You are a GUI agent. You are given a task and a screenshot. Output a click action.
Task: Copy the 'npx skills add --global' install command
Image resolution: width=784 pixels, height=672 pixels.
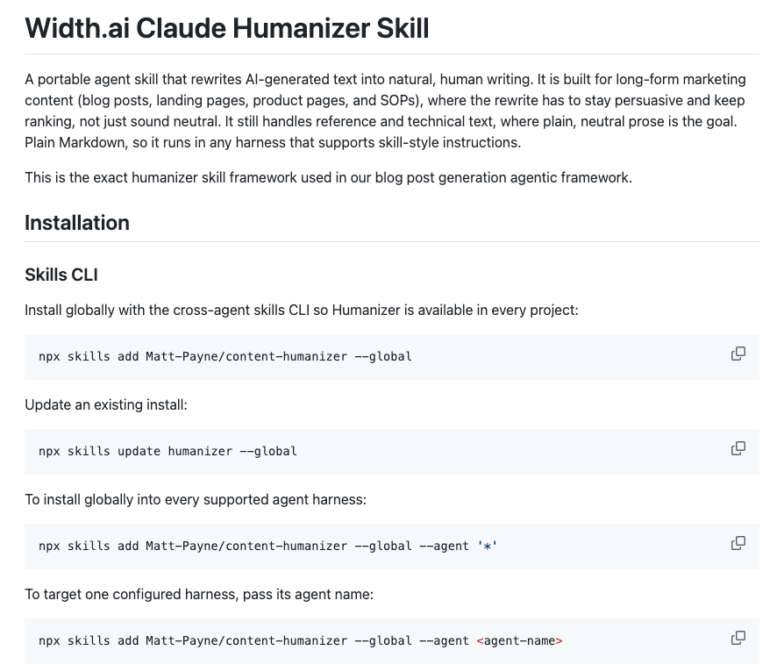coord(738,354)
